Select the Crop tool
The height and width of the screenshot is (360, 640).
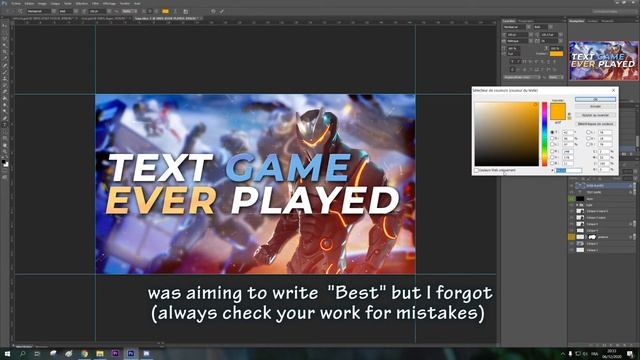[4, 52]
